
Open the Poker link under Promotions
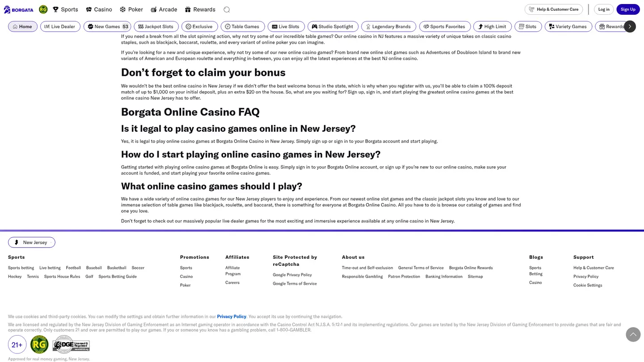[185, 285]
